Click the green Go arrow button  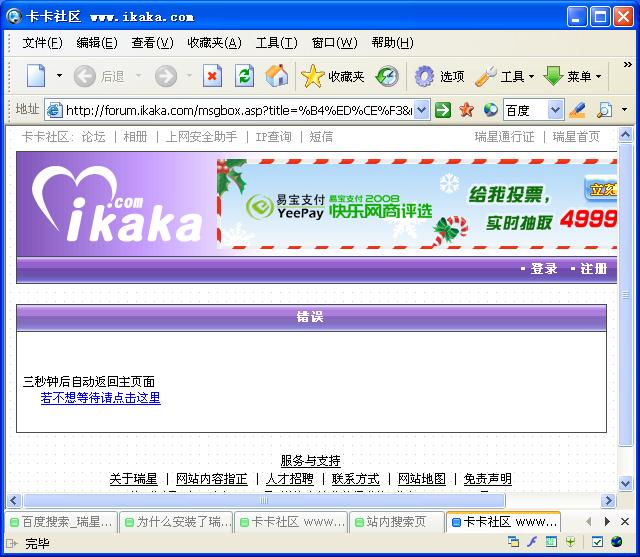(443, 110)
